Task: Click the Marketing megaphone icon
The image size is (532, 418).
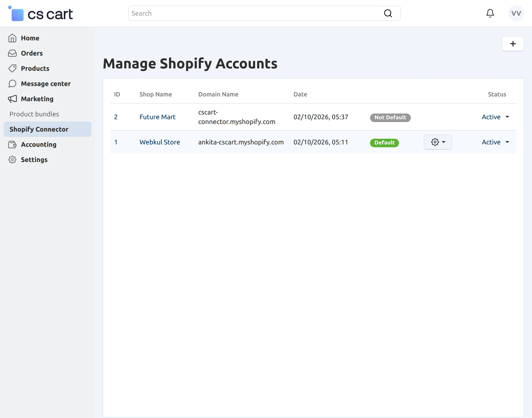Action: pyautogui.click(x=12, y=99)
